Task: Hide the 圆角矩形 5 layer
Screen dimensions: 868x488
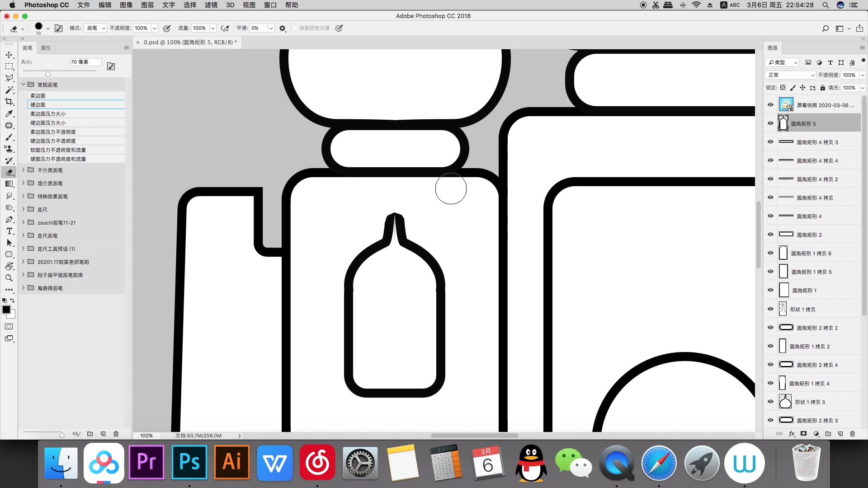Action: tap(770, 123)
